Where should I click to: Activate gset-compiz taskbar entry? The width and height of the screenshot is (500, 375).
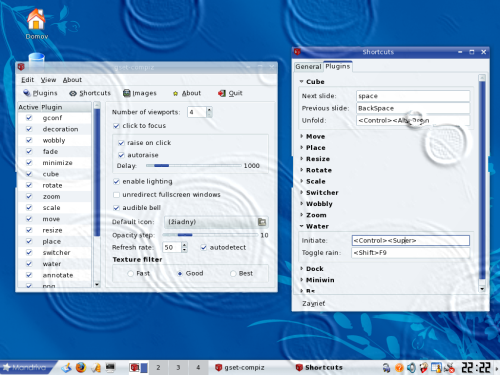pyautogui.click(x=240, y=367)
